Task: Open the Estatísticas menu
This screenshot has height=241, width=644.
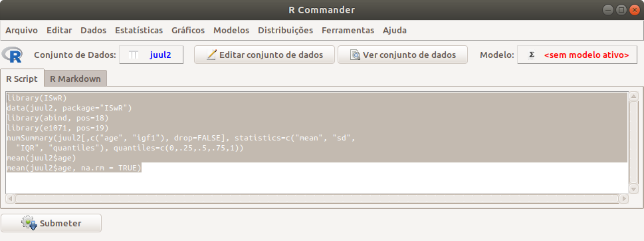Action: coord(139,31)
